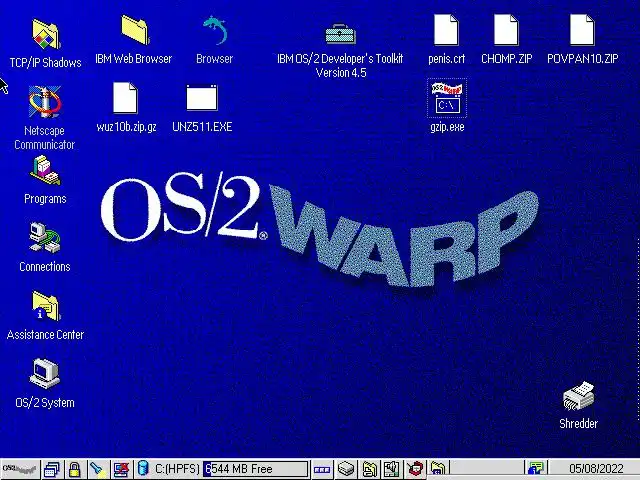
Task: Click the OS/2 Warp menu button in WarpCenter
Action: 20,469
